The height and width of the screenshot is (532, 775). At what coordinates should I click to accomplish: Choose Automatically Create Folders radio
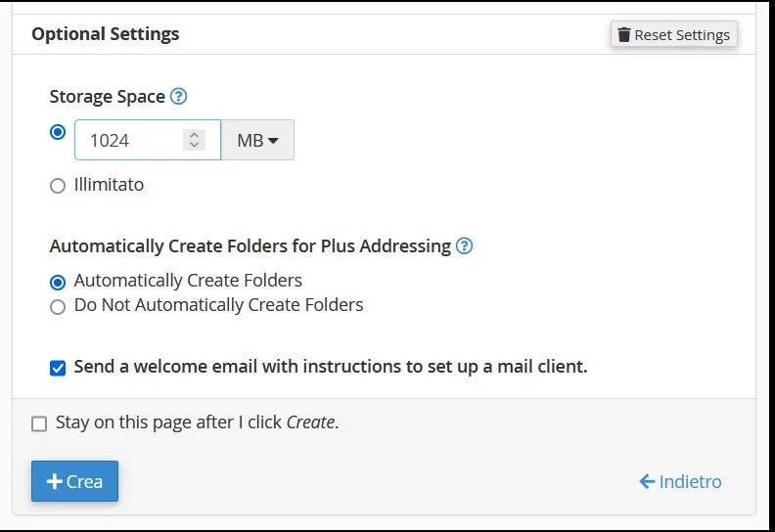pyautogui.click(x=58, y=282)
